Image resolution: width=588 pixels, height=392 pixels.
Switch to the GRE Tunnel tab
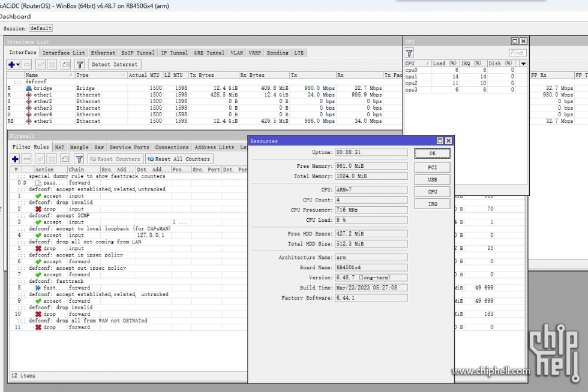(209, 53)
